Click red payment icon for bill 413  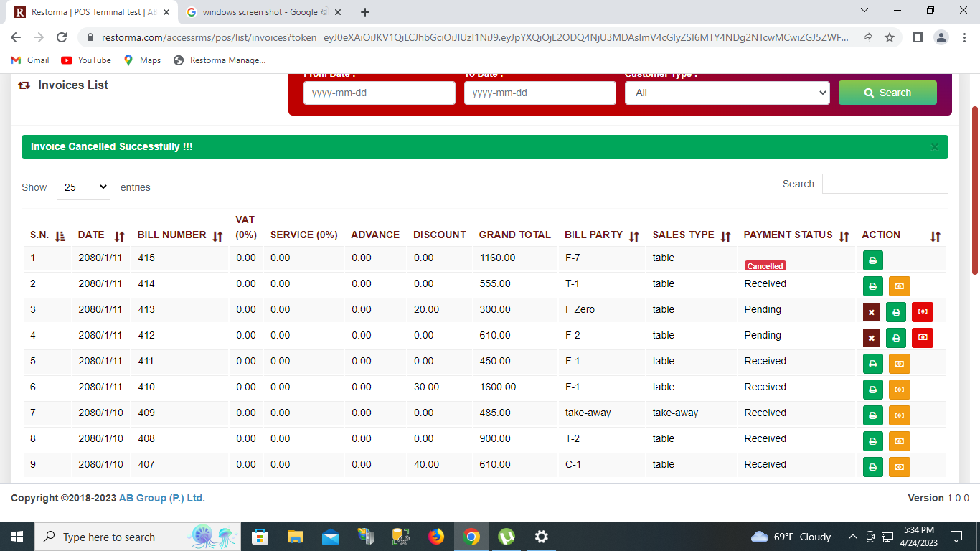pyautogui.click(x=923, y=312)
